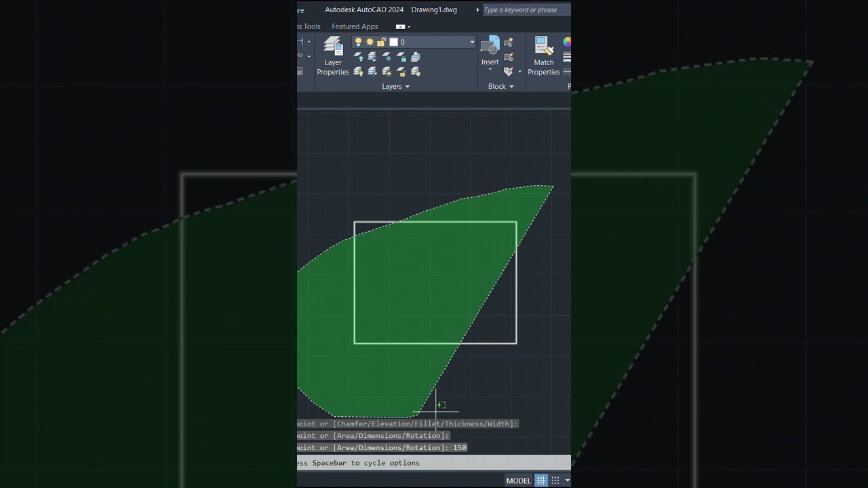Click Make Current layer icon
Image resolution: width=868 pixels, height=488 pixels.
coord(416,57)
